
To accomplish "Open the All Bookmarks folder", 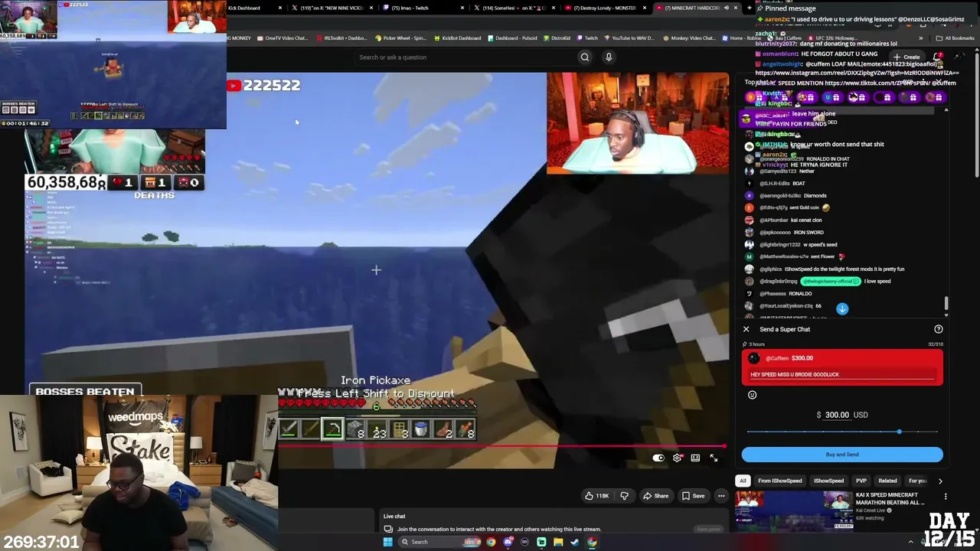I will point(955,37).
